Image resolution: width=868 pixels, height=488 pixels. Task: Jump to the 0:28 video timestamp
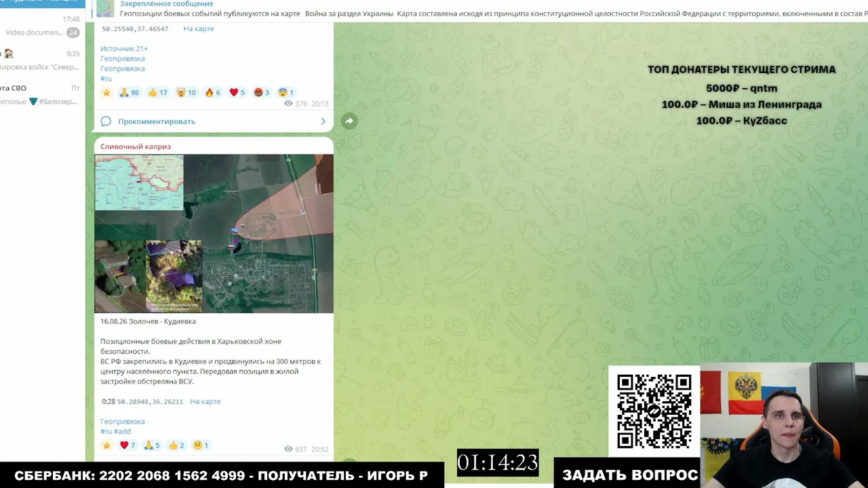click(x=108, y=401)
